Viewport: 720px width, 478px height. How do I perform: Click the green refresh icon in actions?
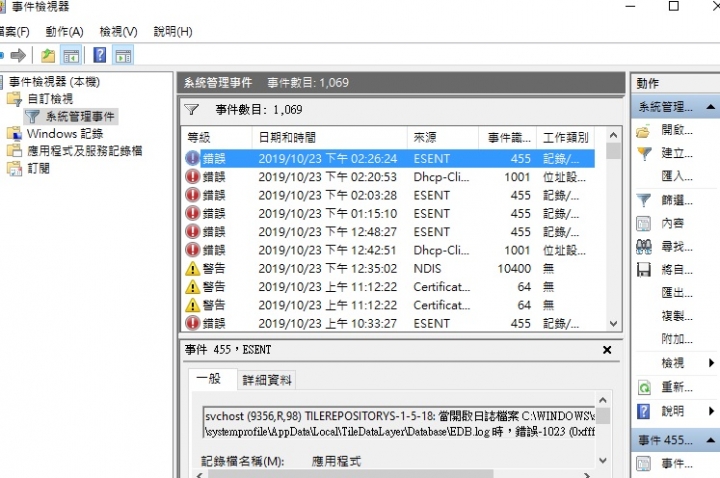644,388
